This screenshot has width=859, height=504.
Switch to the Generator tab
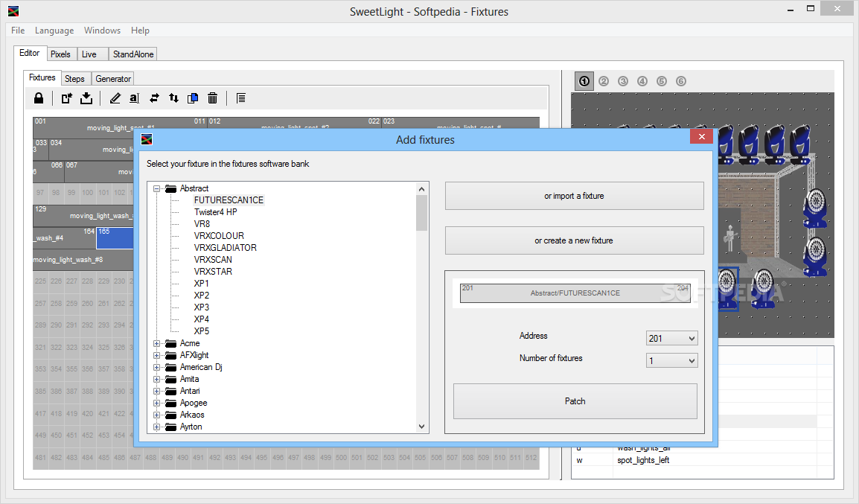point(113,78)
